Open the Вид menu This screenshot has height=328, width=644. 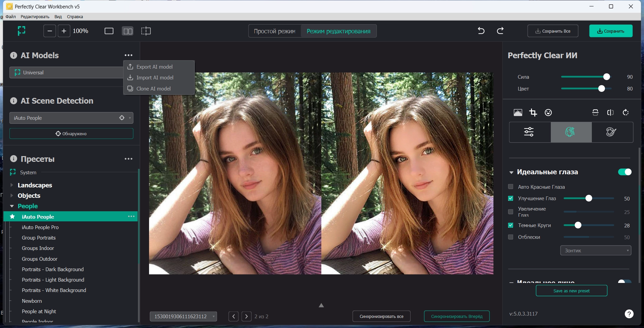(58, 16)
